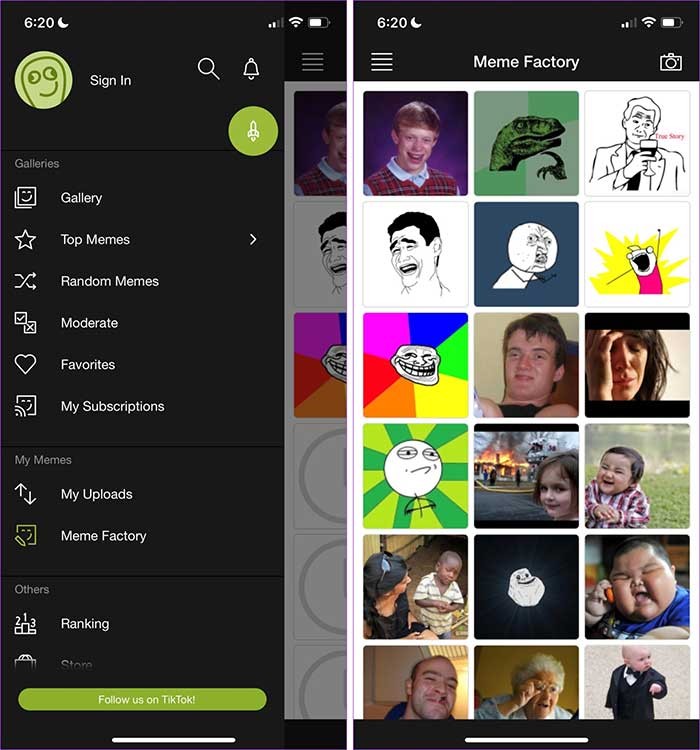Open camera icon in Meme Factory header
Screen dimensions: 700x750
(x=670, y=62)
